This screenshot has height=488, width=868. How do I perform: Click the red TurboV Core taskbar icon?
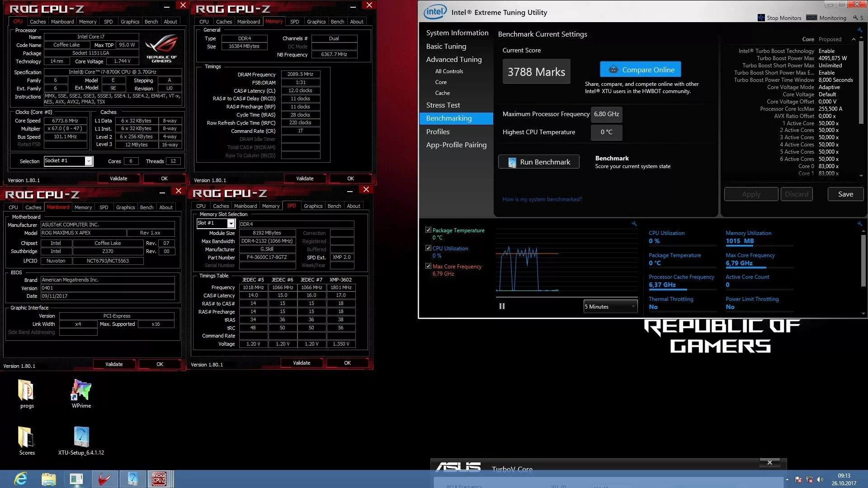click(104, 479)
